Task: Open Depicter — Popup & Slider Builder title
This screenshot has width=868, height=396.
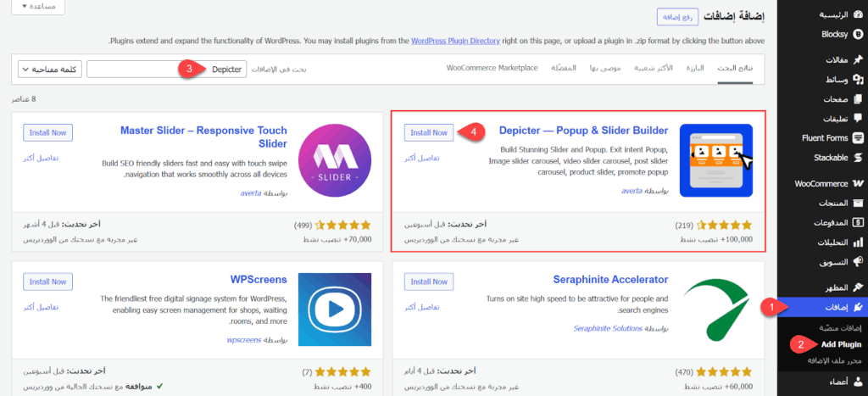Action: (x=583, y=131)
